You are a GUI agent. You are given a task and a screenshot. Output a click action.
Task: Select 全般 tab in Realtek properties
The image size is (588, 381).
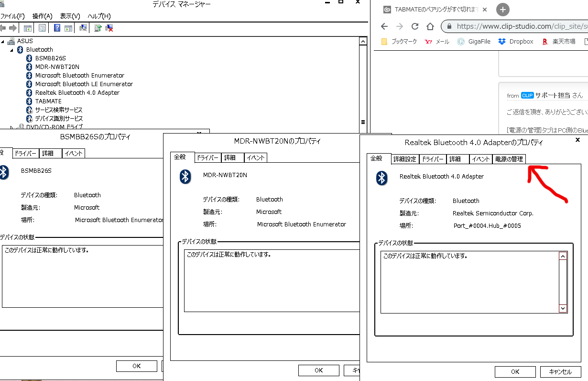tap(379, 158)
